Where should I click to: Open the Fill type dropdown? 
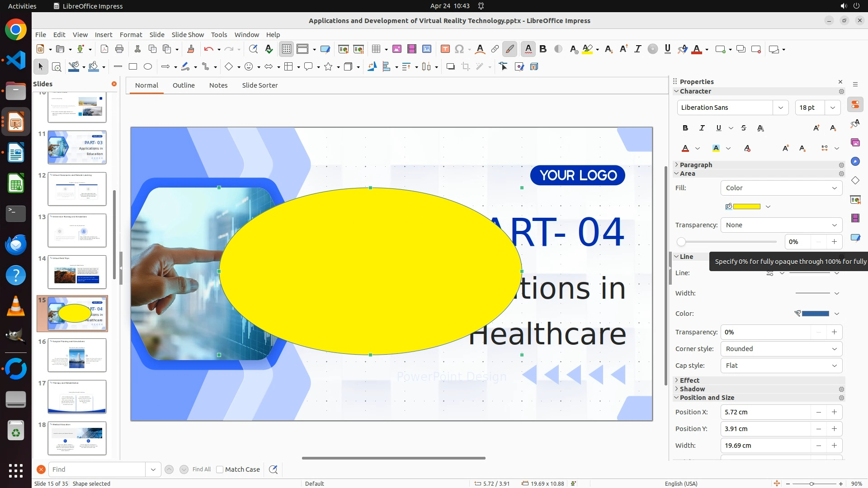[x=781, y=188]
